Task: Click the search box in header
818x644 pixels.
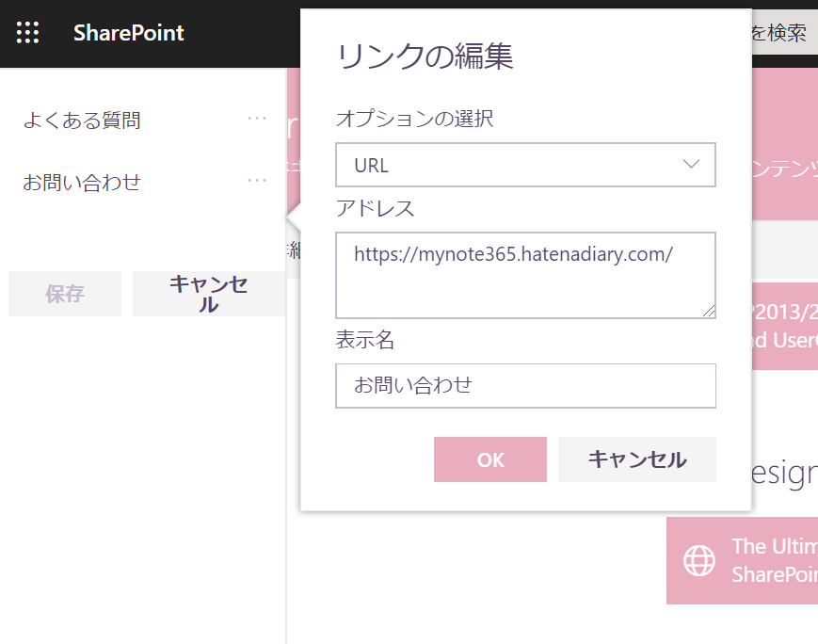Action: point(785,32)
